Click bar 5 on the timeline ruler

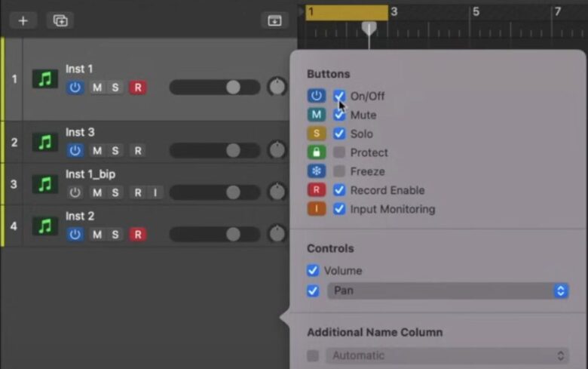coord(475,12)
